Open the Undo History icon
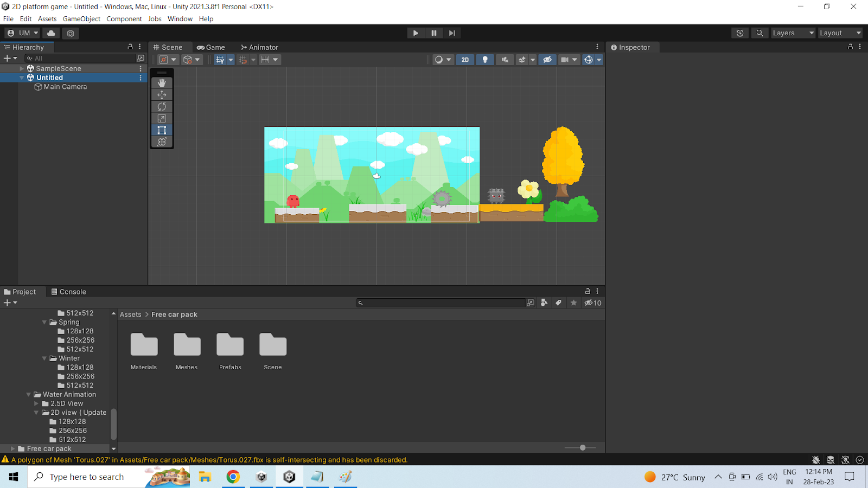Image resolution: width=868 pixels, height=488 pixels. pos(740,33)
